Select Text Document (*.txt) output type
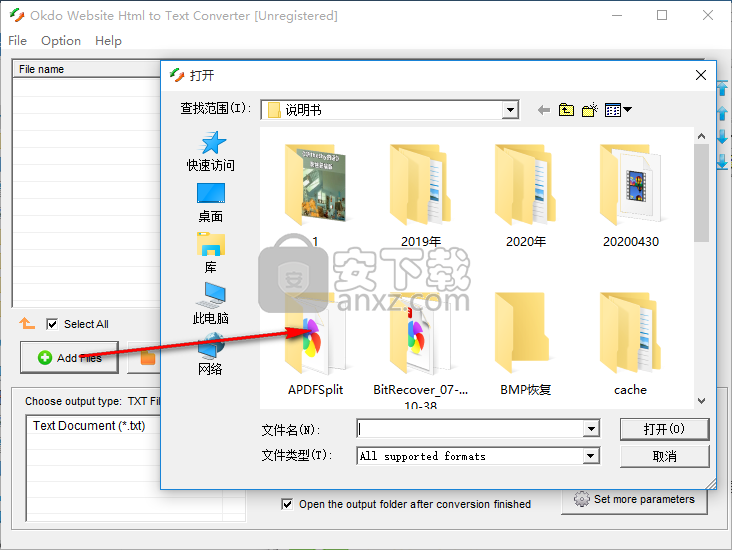 click(x=89, y=426)
